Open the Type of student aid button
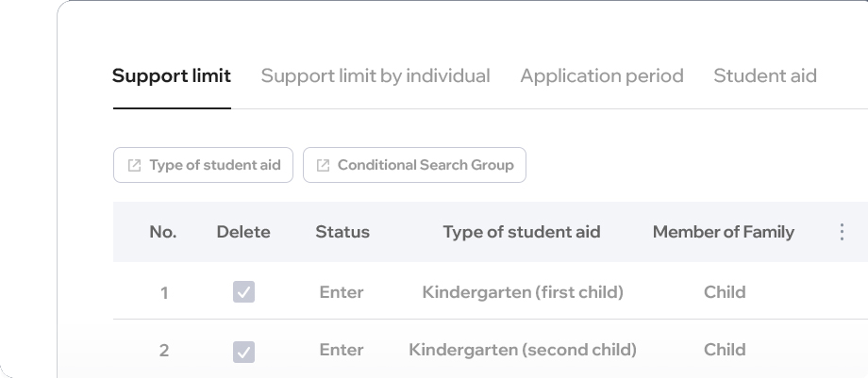 (x=203, y=165)
